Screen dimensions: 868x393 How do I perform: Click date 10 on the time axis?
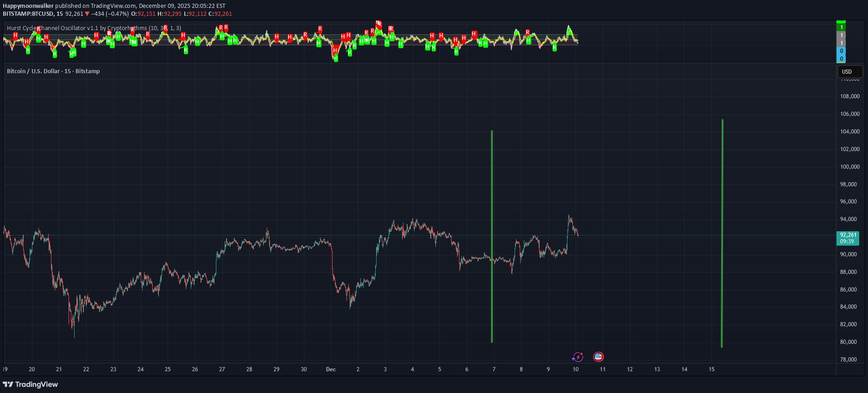tap(575, 369)
